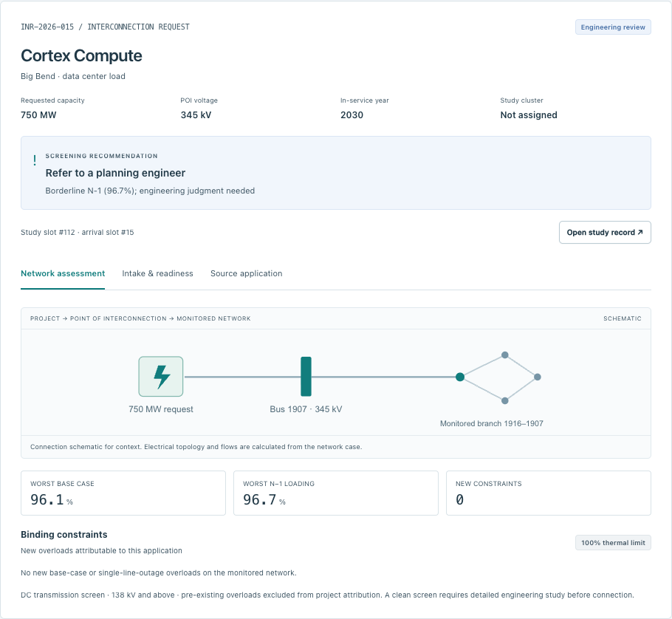Click the Worst base case 96.1% card
This screenshot has height=619, width=672.
(123, 493)
